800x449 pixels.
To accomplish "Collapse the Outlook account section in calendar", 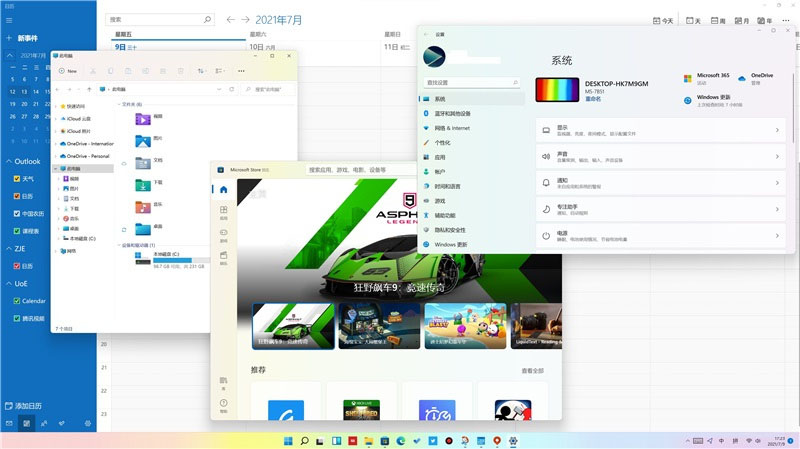I will click(8, 161).
